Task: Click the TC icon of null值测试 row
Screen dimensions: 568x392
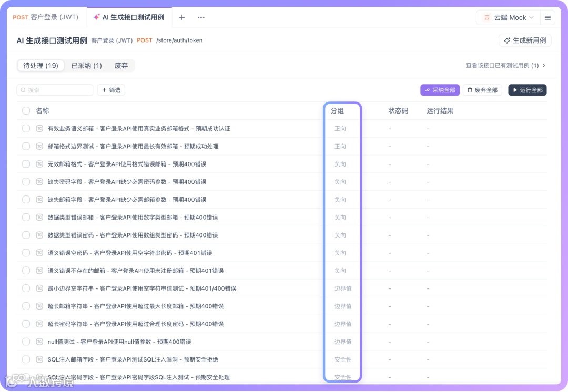Action: click(x=39, y=342)
